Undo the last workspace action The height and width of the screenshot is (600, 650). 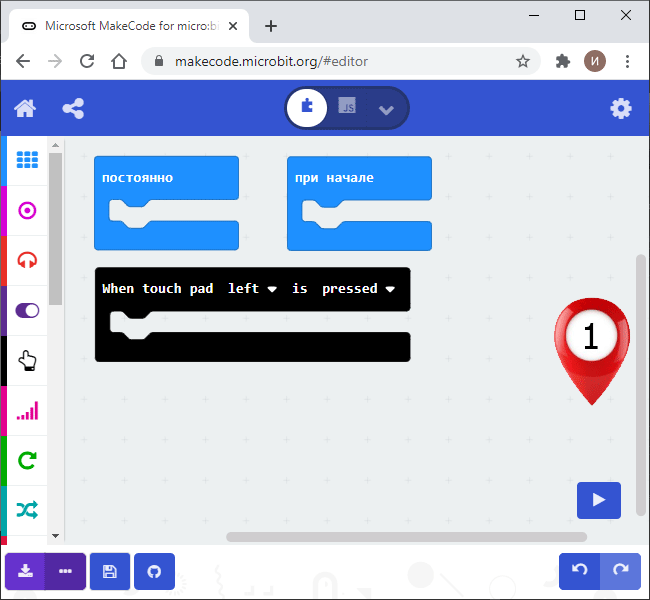pos(579,571)
